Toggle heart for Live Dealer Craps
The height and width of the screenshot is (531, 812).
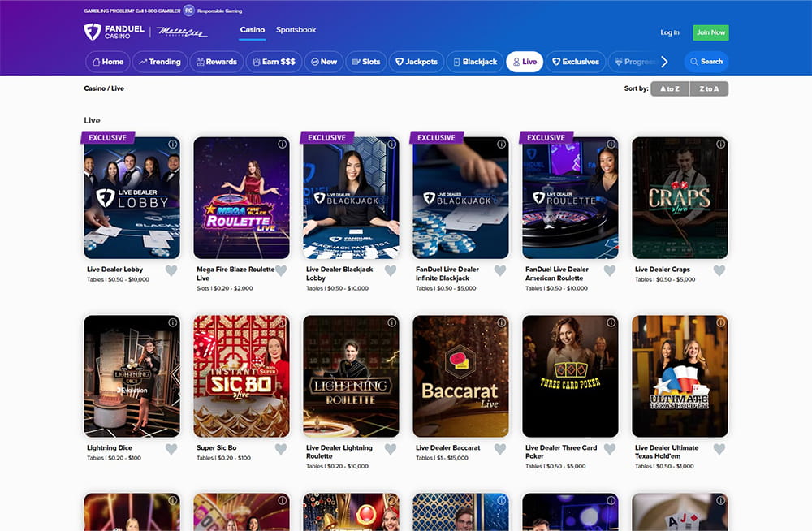tap(719, 270)
